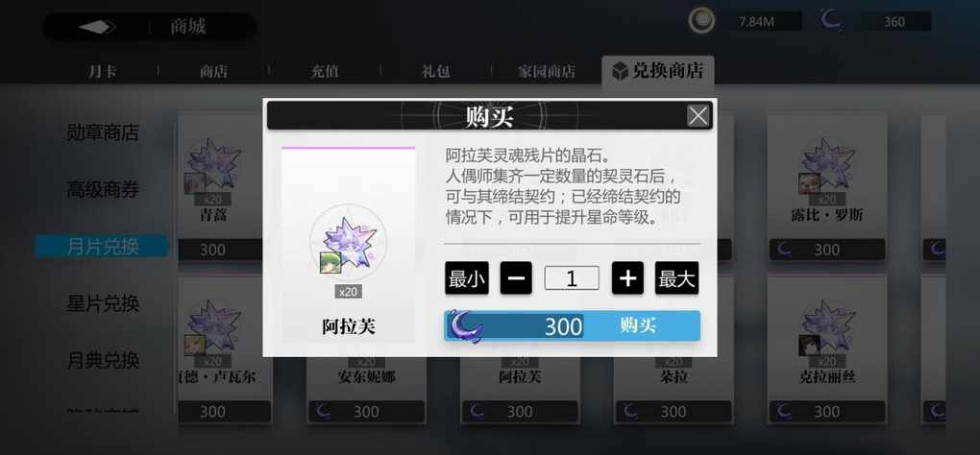Open the 商店 tab
Viewport: 980px width, 455px height.
pos(213,71)
